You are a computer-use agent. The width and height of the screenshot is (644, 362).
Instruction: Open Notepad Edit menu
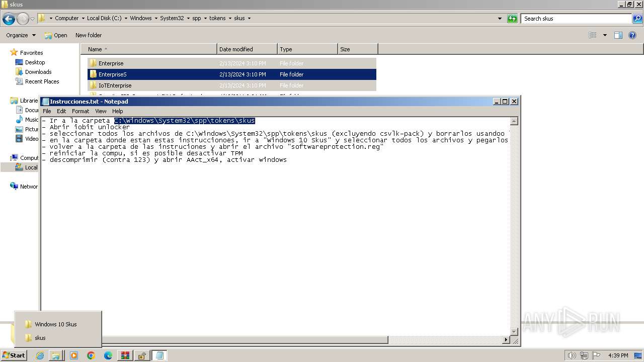pos(61,111)
